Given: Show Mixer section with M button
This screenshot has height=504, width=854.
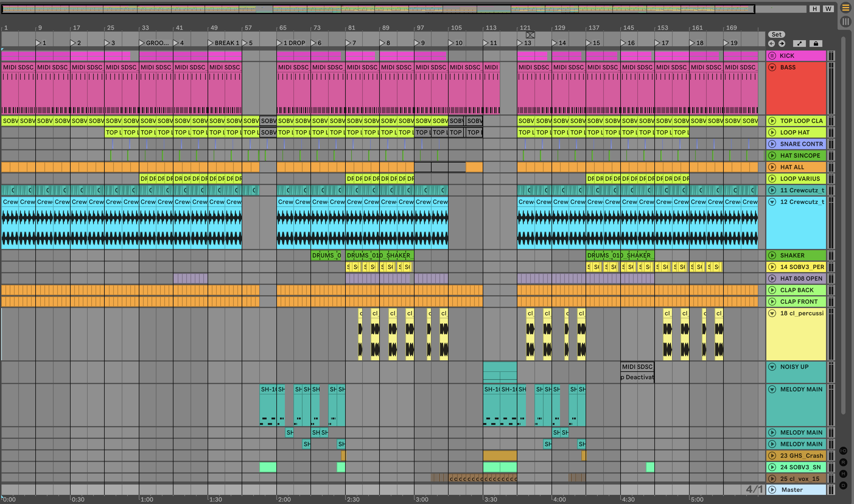Looking at the screenshot, I should tap(843, 474).
